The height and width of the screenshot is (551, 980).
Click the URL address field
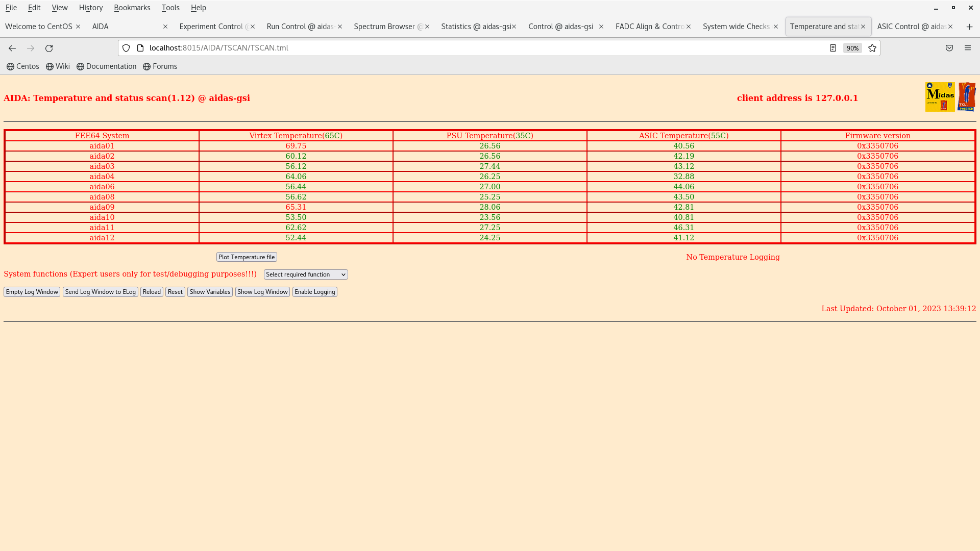pos(459,48)
